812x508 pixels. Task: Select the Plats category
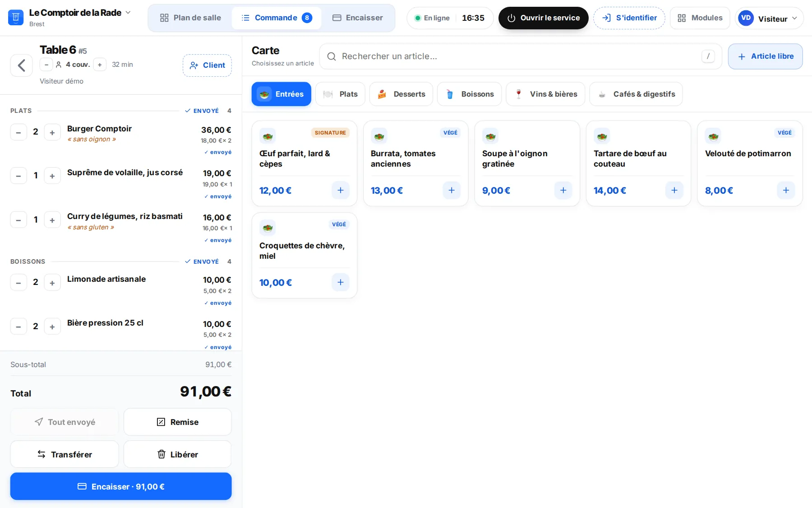340,94
